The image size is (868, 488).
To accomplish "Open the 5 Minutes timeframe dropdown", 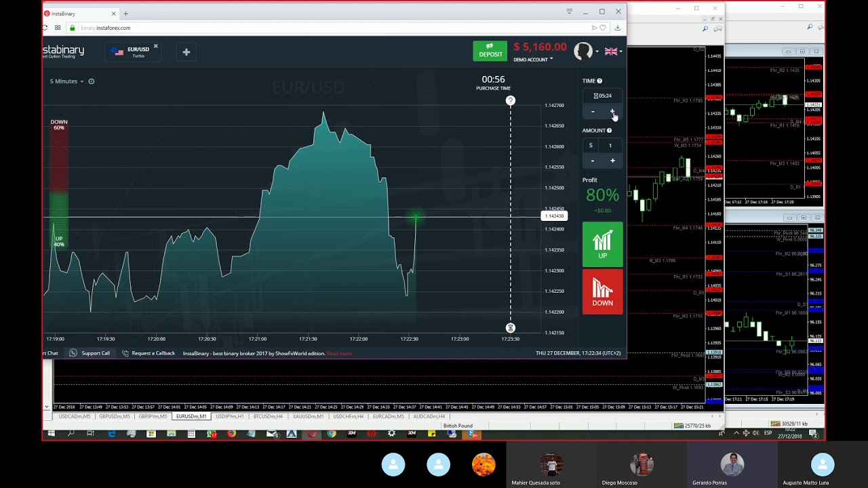I will [66, 81].
